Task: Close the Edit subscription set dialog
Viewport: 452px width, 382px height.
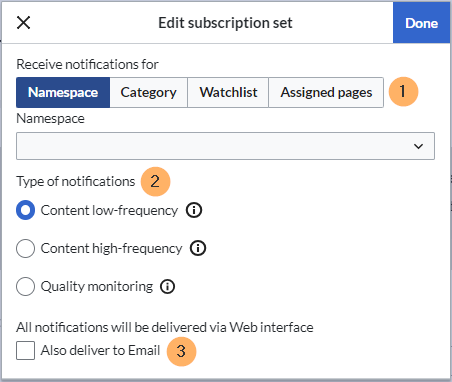Action: point(23,23)
